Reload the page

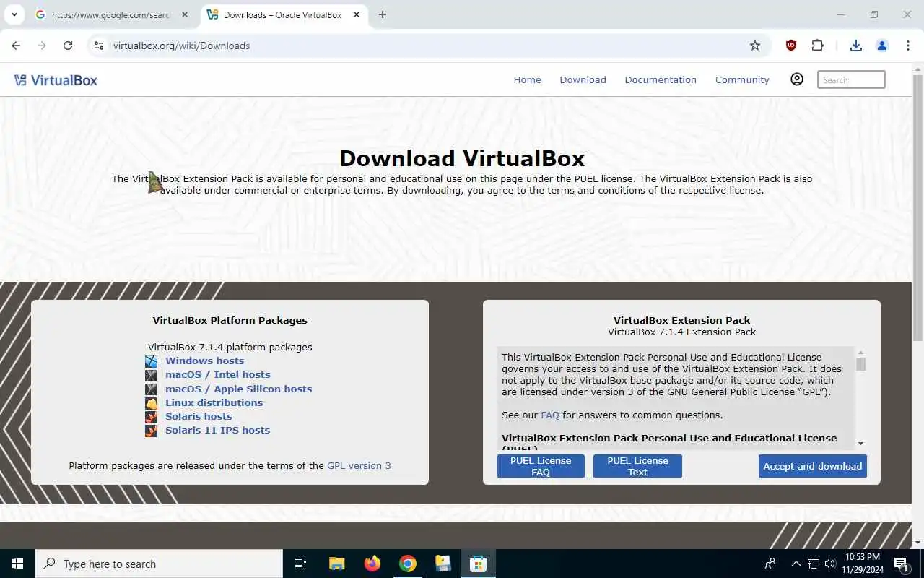click(x=68, y=46)
